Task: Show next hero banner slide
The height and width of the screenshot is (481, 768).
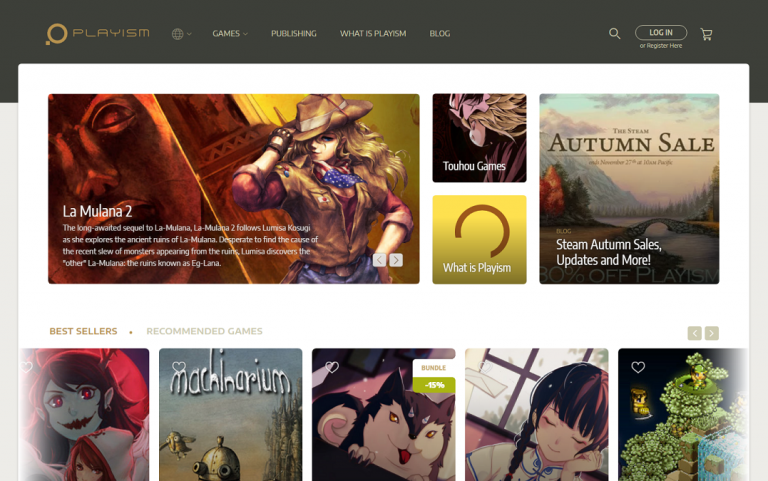Action: point(396,260)
